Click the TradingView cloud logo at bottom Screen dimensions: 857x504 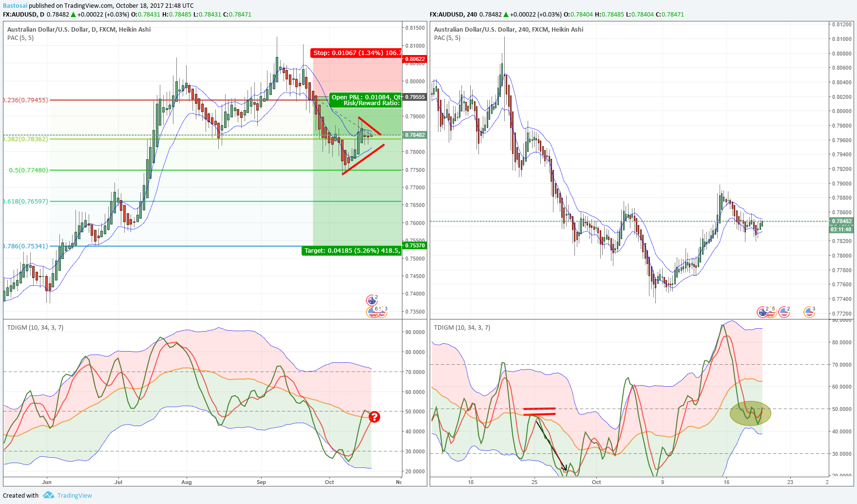pos(48,495)
